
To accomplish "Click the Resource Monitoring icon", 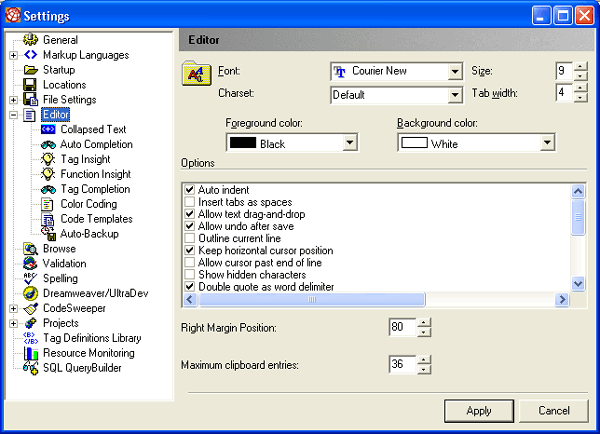I will [x=30, y=353].
